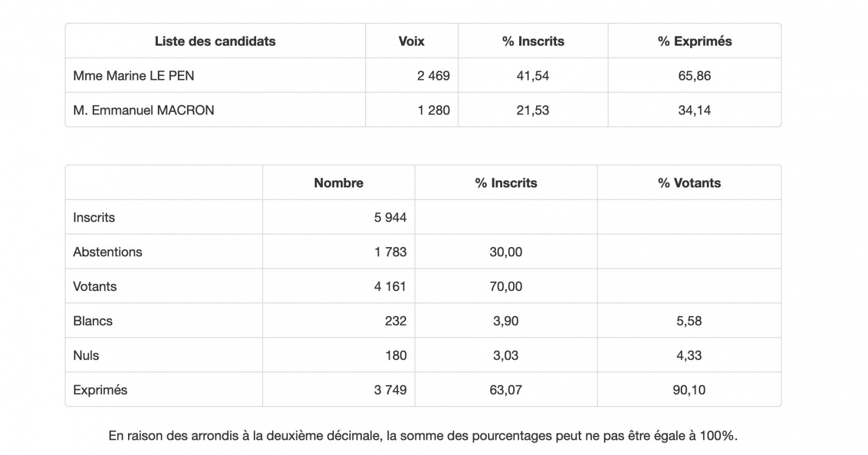Viewport: 868px width, 455px height.
Task: Select the Nombre column header
Action: pos(339,183)
